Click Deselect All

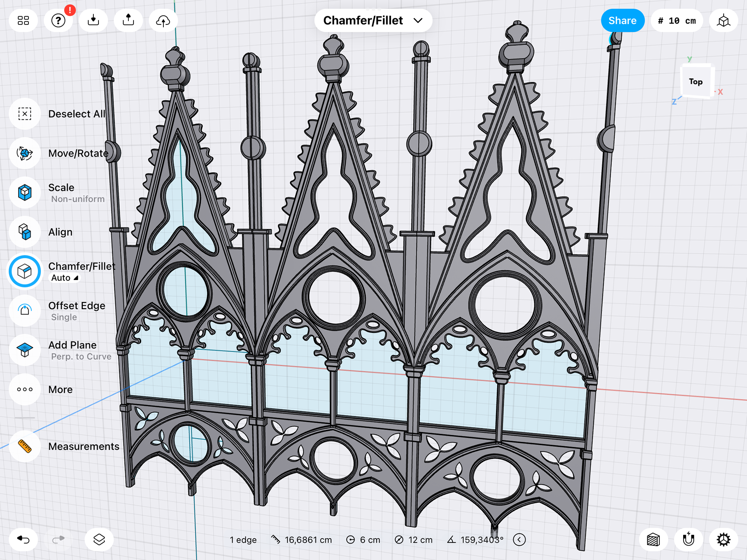pos(25,114)
